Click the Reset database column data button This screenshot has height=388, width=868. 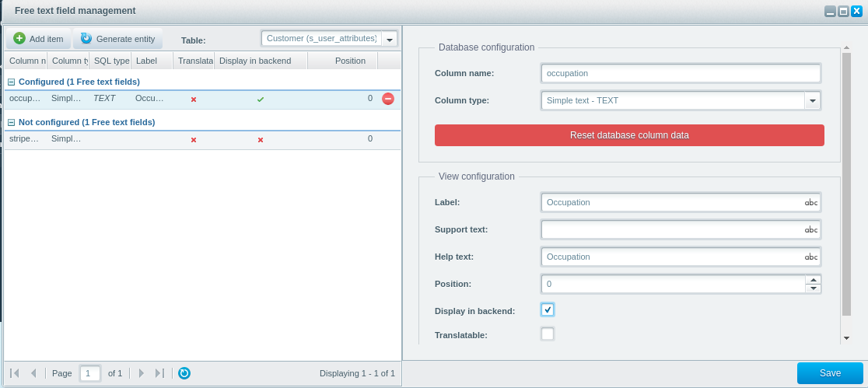click(629, 135)
